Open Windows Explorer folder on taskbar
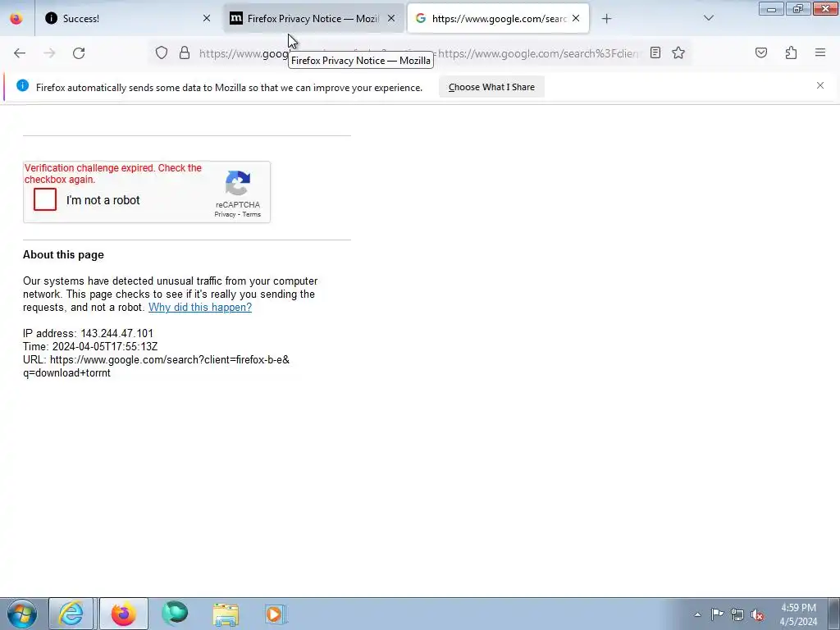Image resolution: width=840 pixels, height=630 pixels. [226, 614]
